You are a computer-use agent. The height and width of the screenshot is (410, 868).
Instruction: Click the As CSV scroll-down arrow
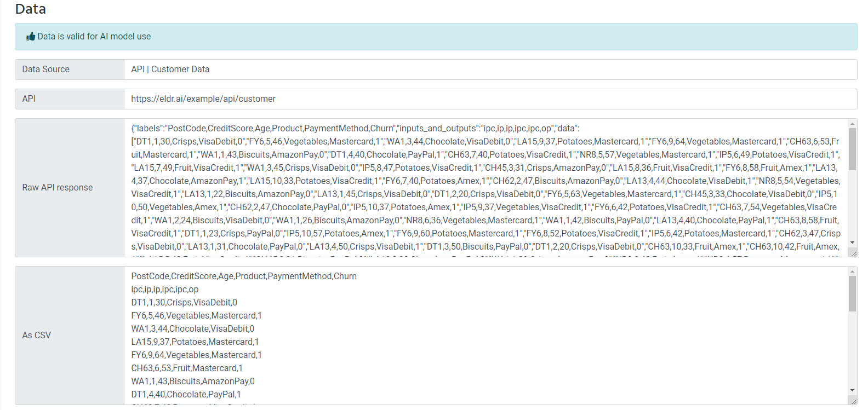(x=852, y=390)
